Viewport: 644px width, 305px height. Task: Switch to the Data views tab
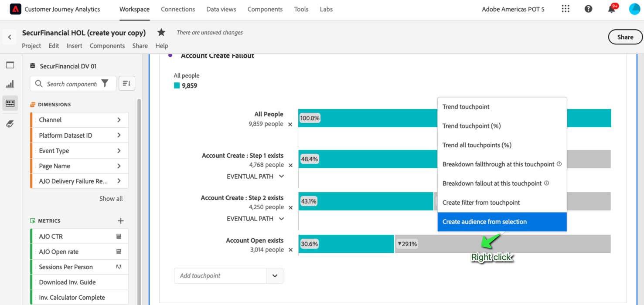(x=221, y=9)
